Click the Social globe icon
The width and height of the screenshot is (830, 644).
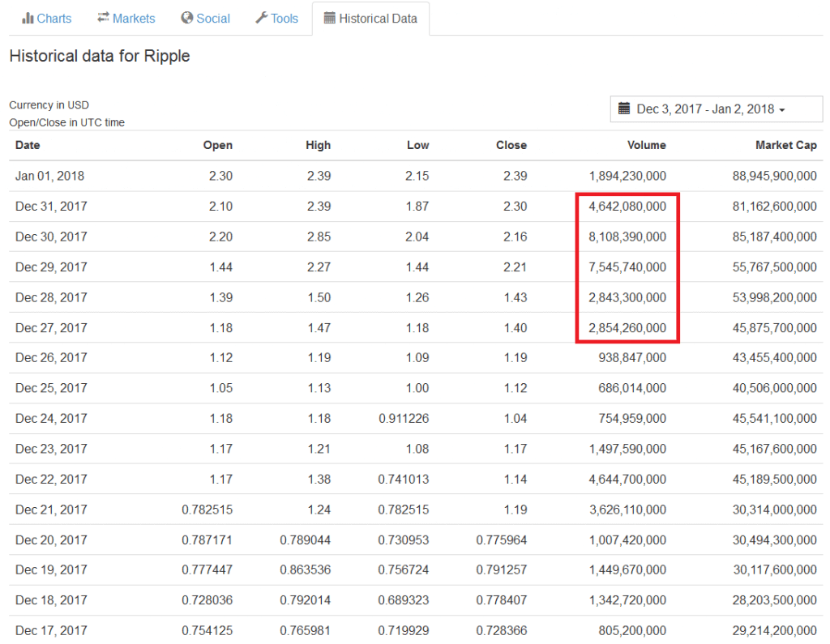pos(187,18)
